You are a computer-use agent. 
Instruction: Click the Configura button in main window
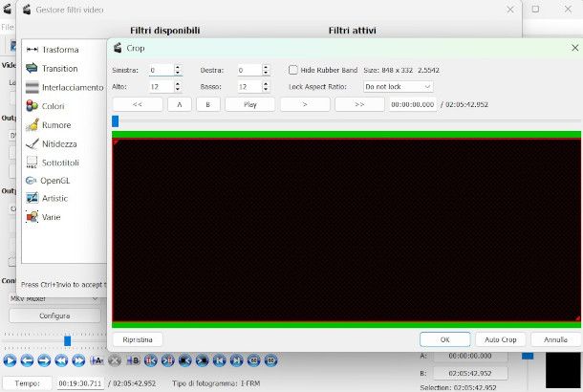[x=54, y=316]
